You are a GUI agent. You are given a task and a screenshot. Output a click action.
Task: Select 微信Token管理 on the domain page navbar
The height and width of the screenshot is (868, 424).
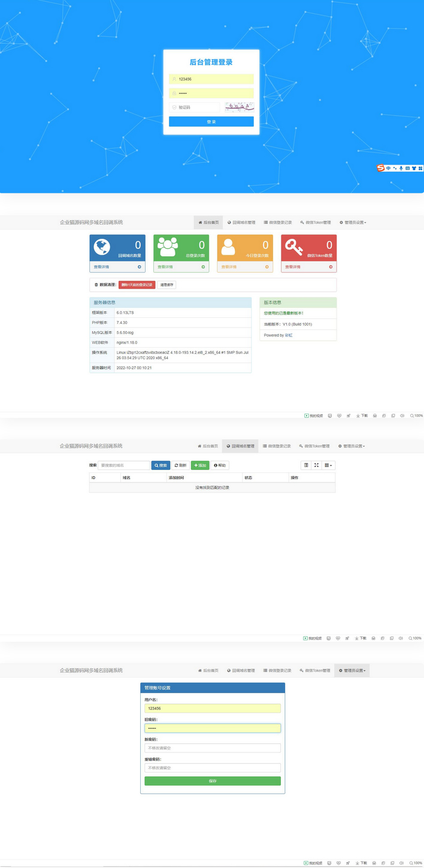314,446
